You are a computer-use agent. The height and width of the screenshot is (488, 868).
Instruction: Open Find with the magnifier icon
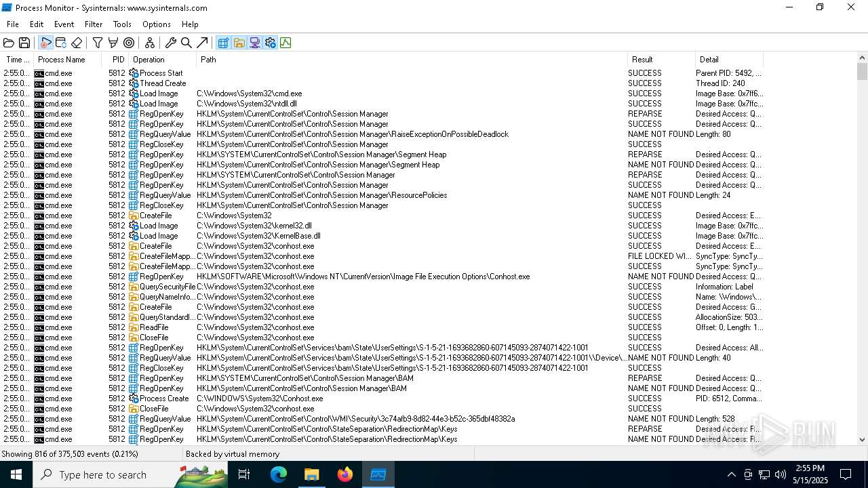186,43
